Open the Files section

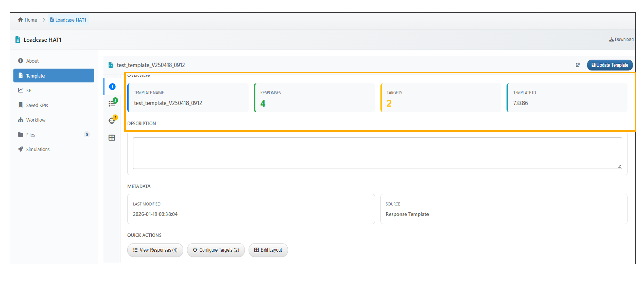(x=31, y=135)
